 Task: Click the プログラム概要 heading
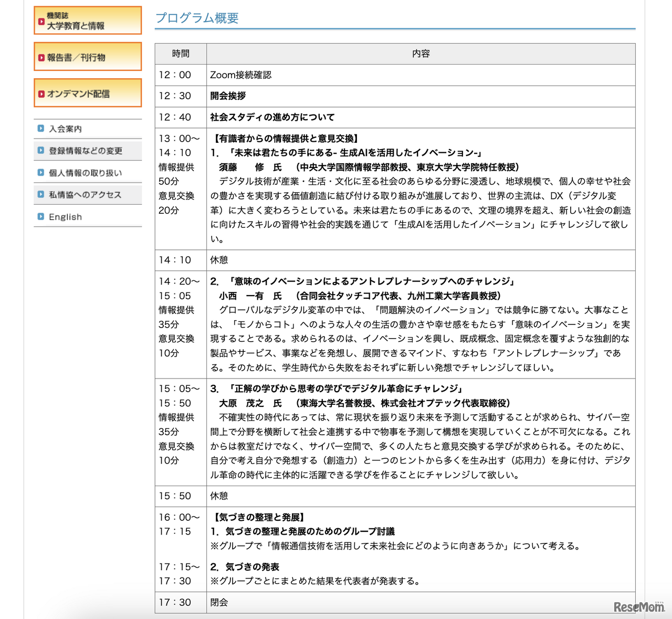pyautogui.click(x=196, y=17)
